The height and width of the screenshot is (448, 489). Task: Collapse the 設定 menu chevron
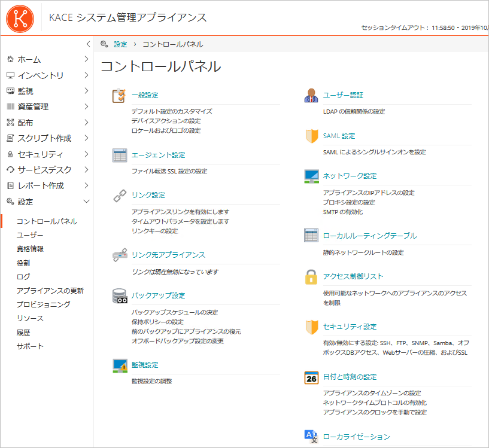(86, 202)
